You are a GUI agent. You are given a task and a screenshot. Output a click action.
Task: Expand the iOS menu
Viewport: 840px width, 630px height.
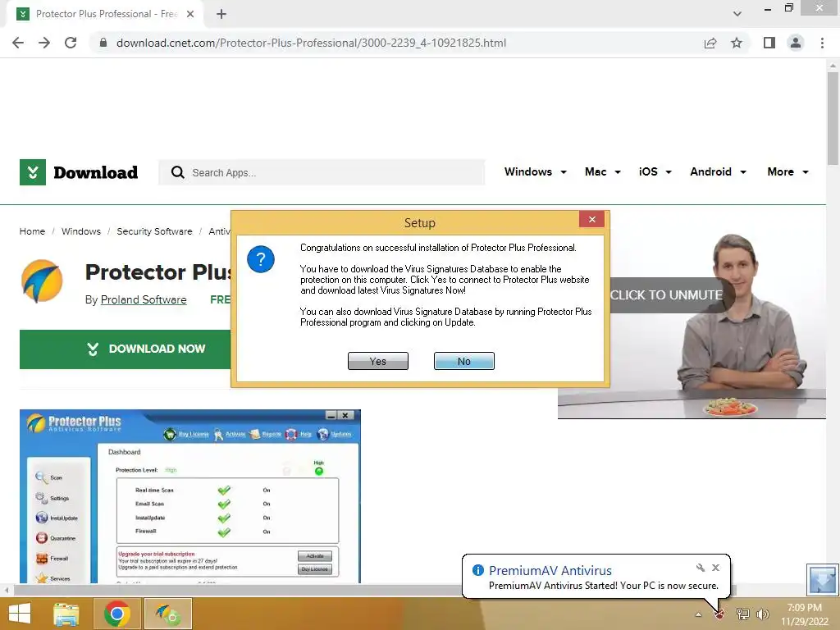655,172
